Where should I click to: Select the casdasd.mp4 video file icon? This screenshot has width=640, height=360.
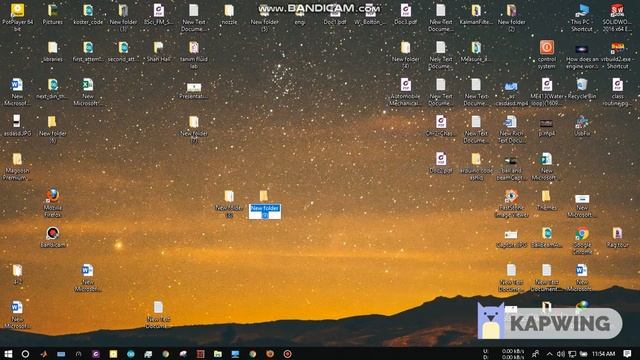click(511, 94)
